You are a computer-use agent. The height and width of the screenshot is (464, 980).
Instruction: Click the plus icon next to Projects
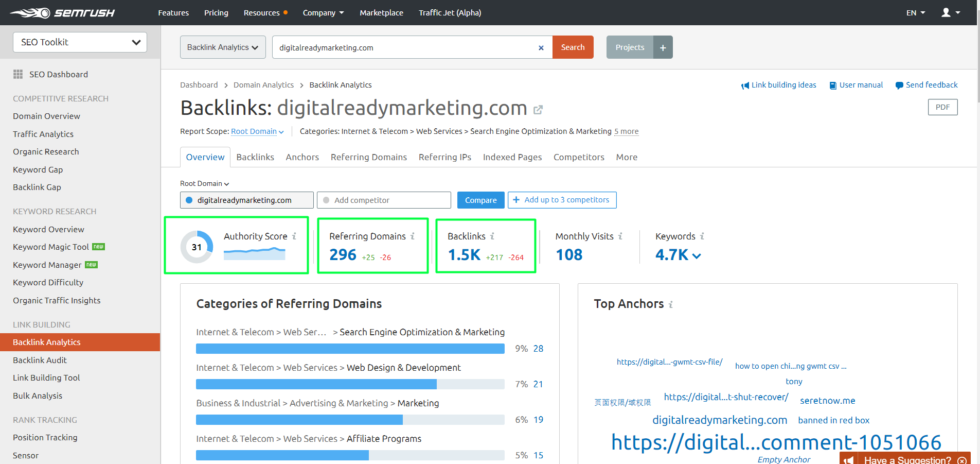tap(663, 47)
